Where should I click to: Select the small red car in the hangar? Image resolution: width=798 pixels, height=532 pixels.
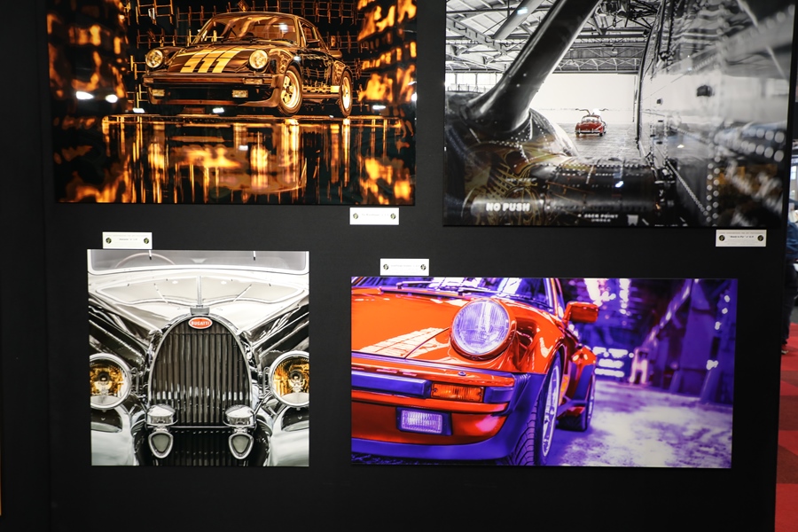coord(591,125)
